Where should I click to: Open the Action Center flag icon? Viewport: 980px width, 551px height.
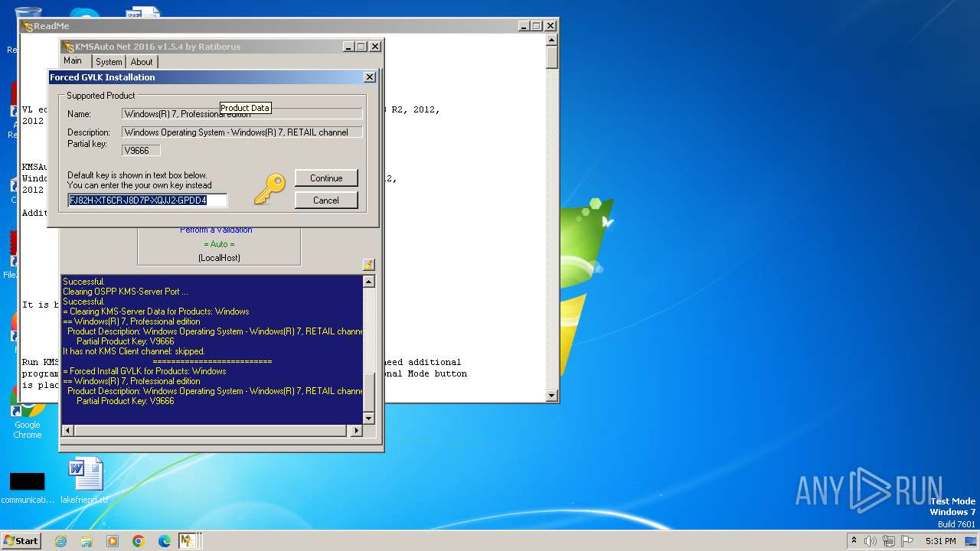(906, 541)
